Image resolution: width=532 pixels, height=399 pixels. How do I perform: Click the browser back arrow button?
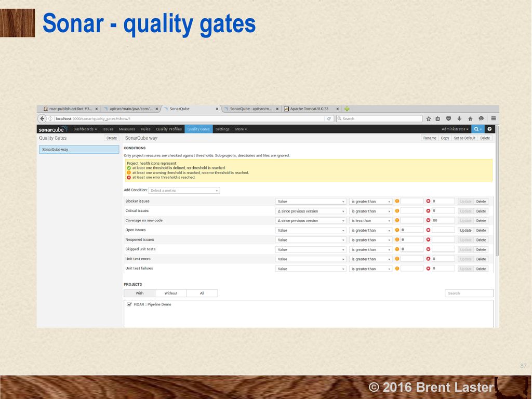point(42,119)
